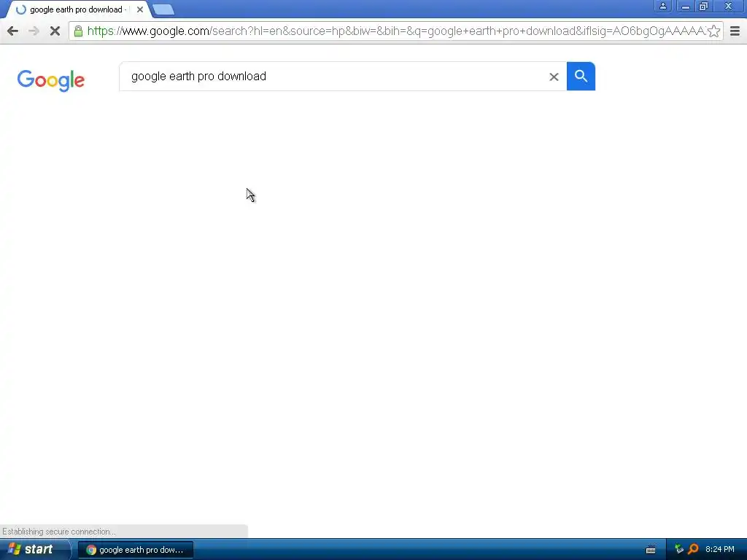Image resolution: width=747 pixels, height=560 pixels.
Task: Click the 8:24 PM system clock
Action: pyautogui.click(x=720, y=550)
